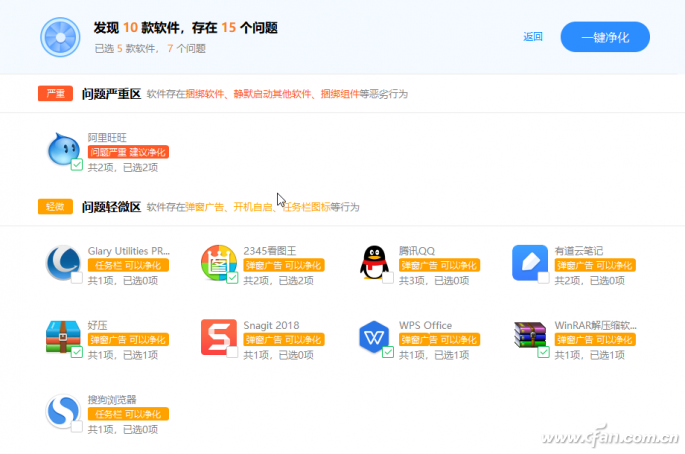Click the 一键净化 button
The height and width of the screenshot is (454, 685).
[x=605, y=37]
